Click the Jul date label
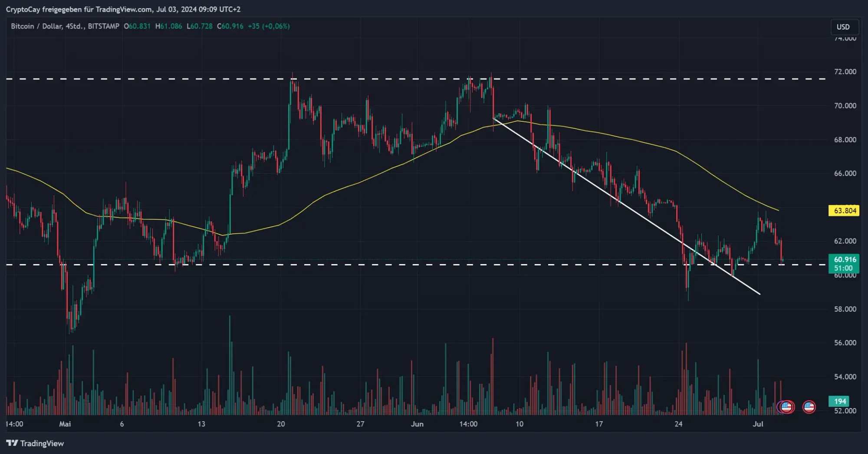This screenshot has width=868, height=454. [758, 424]
